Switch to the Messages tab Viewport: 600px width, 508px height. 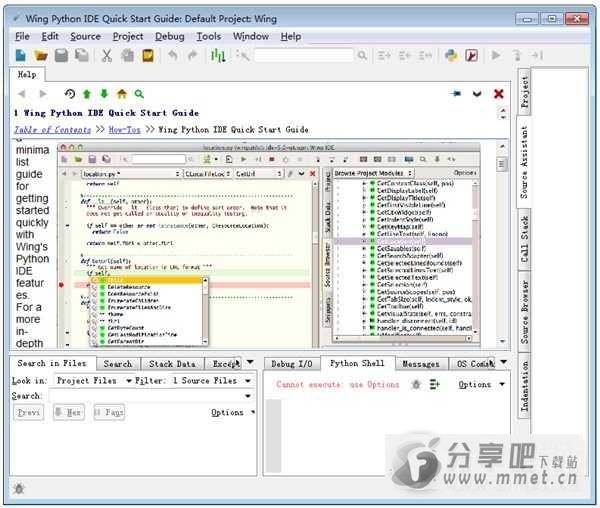(x=421, y=364)
